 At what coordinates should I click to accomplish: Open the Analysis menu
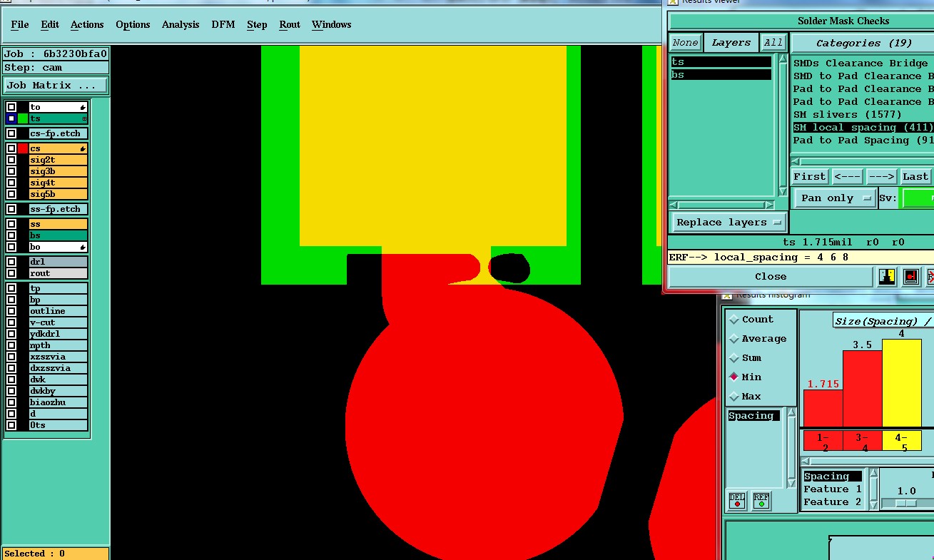pos(181,24)
